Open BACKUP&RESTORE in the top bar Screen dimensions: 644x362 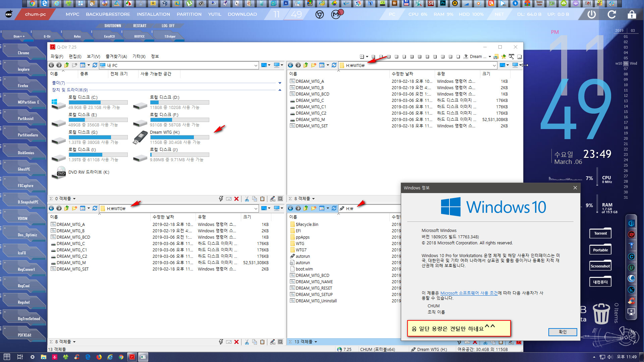point(108,14)
